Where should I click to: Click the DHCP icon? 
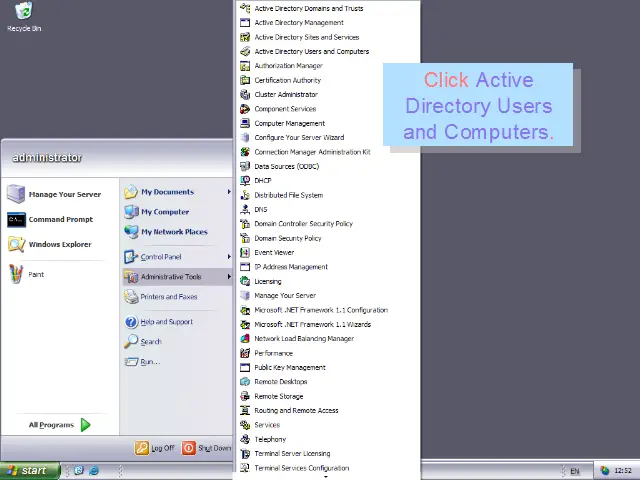(x=245, y=180)
